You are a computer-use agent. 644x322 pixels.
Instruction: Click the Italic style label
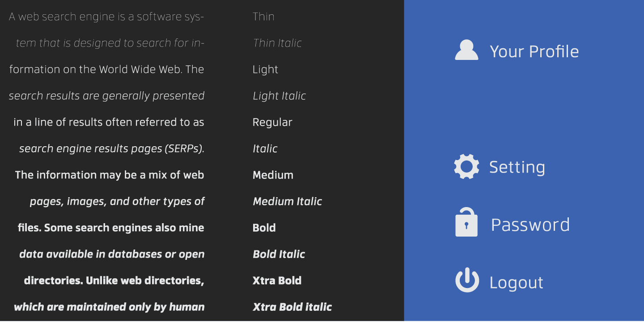pos(265,148)
